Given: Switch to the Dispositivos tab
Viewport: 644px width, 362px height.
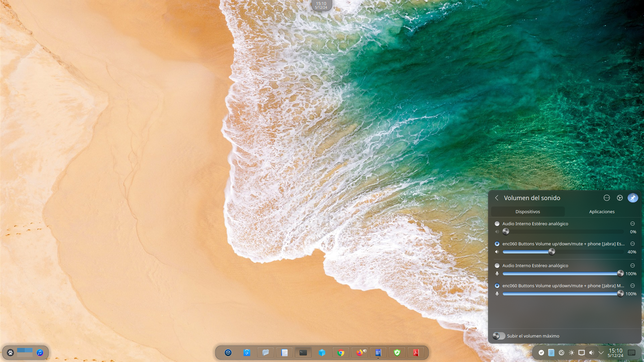Looking at the screenshot, I should pyautogui.click(x=528, y=212).
